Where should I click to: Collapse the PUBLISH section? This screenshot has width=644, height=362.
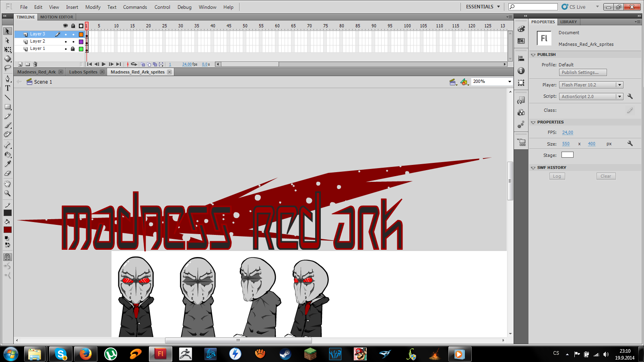click(x=533, y=55)
